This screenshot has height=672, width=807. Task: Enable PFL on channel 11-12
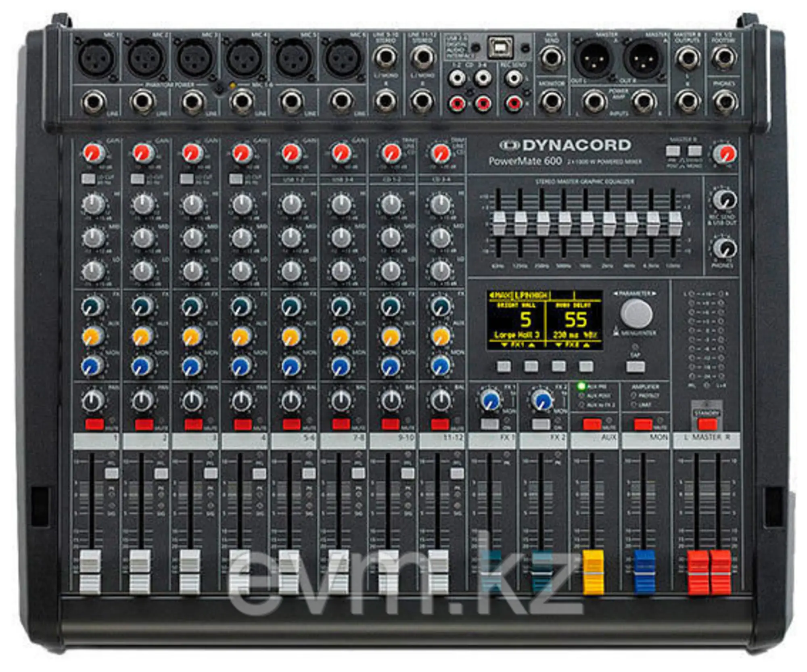coord(457,473)
